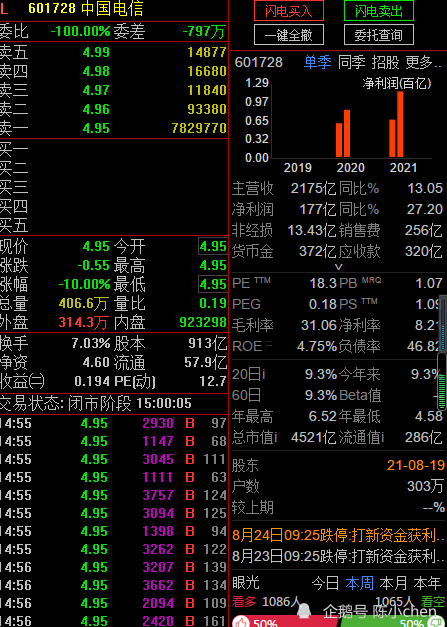The height and width of the screenshot is (627, 447).
Task: Select 本周 in the 眼光 poll
Action: (359, 583)
